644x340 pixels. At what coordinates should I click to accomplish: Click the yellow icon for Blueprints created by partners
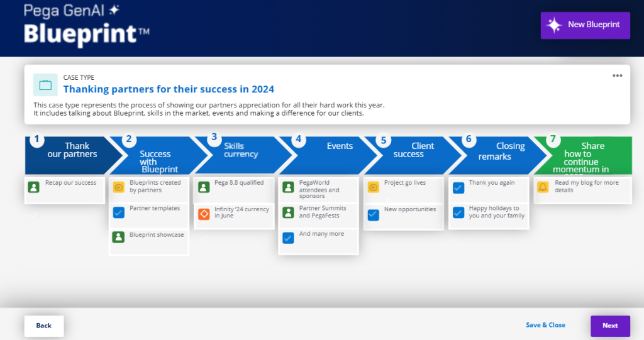point(118,187)
